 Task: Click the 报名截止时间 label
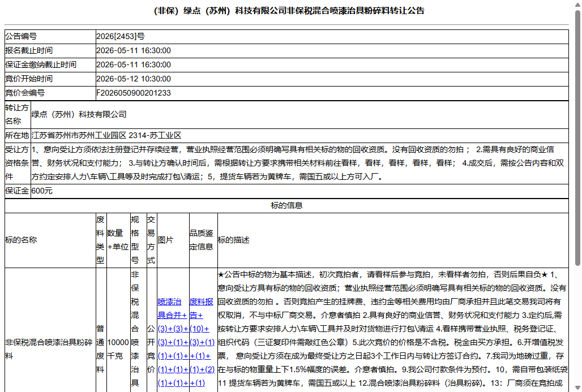tap(29, 50)
